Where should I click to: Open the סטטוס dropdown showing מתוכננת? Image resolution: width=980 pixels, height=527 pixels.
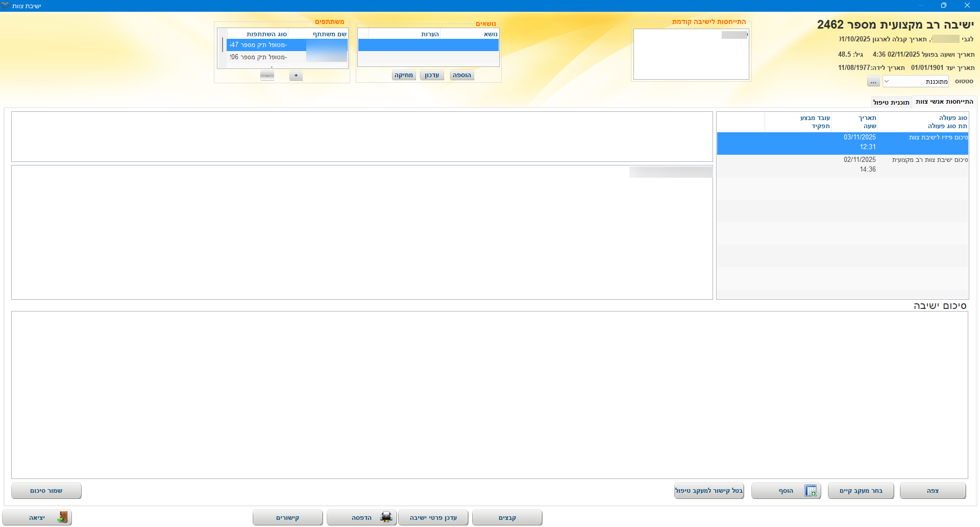pos(915,82)
